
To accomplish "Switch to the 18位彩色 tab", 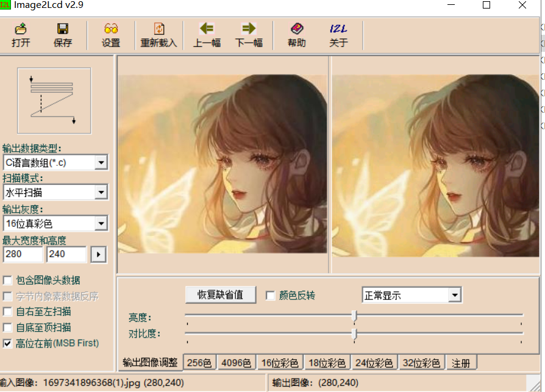I will 327,363.
